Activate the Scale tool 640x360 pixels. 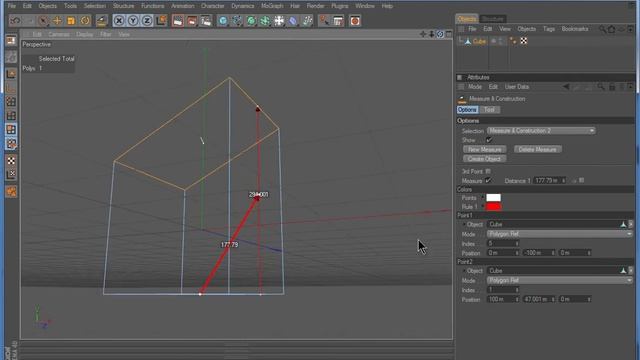point(71,20)
